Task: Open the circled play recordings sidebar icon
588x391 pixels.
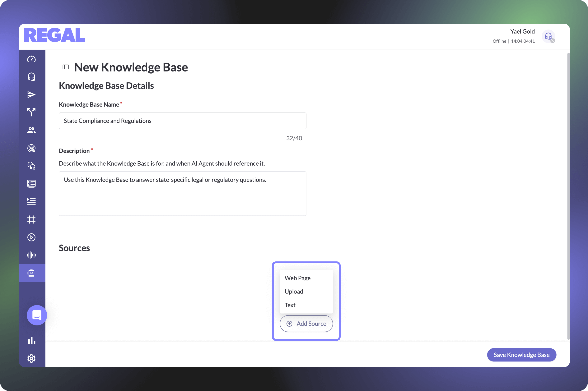Action: pyautogui.click(x=31, y=237)
